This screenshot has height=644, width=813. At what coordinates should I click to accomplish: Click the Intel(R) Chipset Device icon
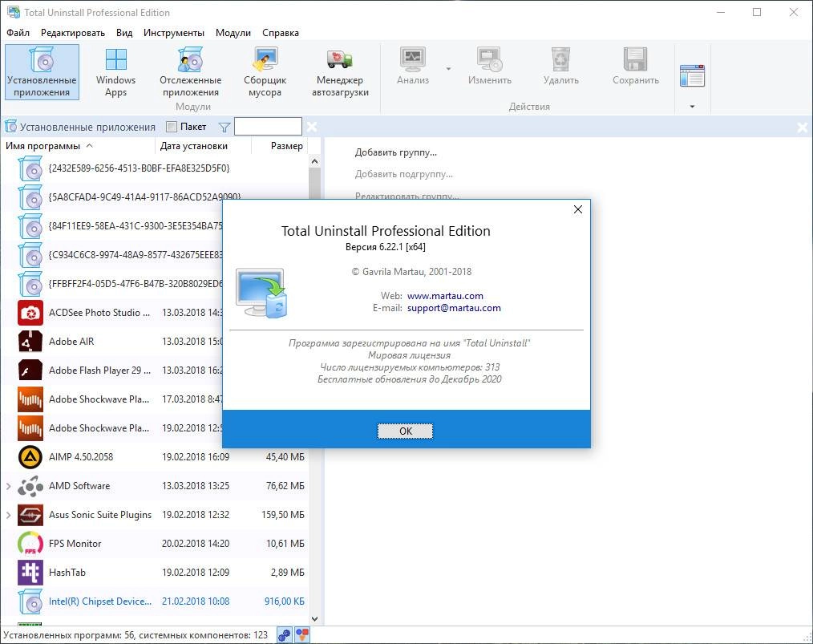pos(30,601)
